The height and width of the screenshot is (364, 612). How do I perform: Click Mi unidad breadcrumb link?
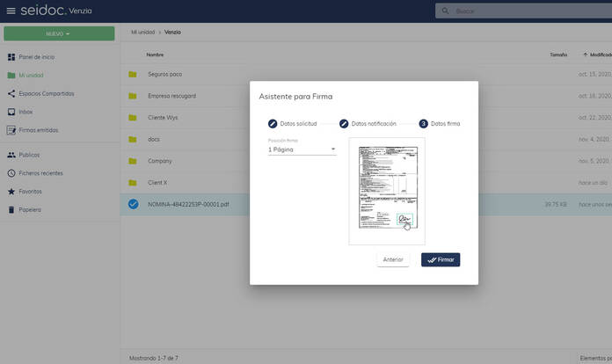coord(142,32)
